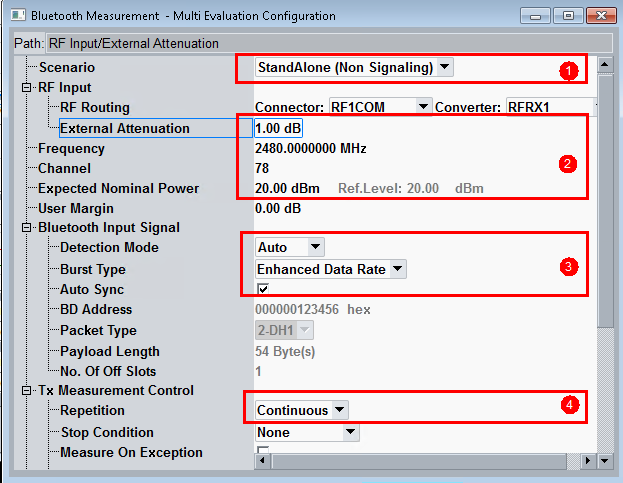Image resolution: width=623 pixels, height=483 pixels.
Task: Click the Path field RF Input/External Attenuation
Action: (329, 43)
